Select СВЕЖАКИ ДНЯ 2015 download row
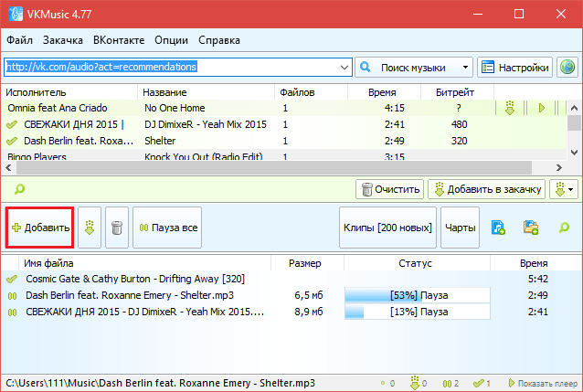Viewport: 583px width, 392px height. pos(291,312)
